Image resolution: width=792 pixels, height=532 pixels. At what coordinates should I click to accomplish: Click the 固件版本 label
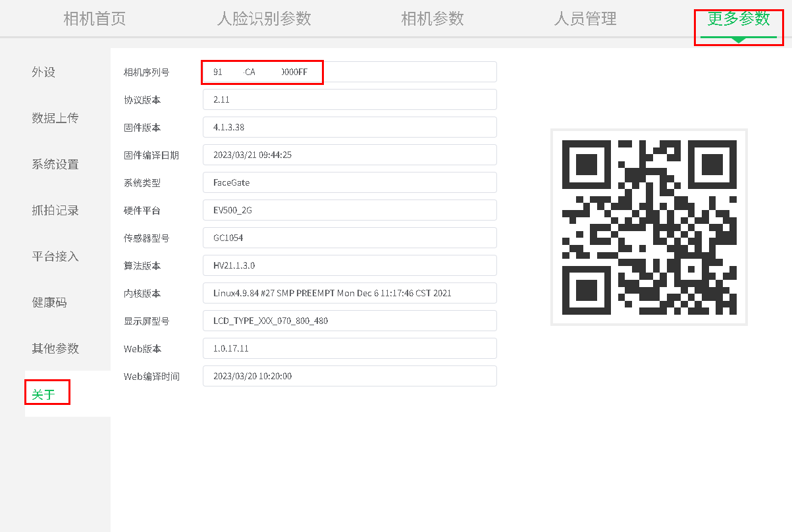142,127
